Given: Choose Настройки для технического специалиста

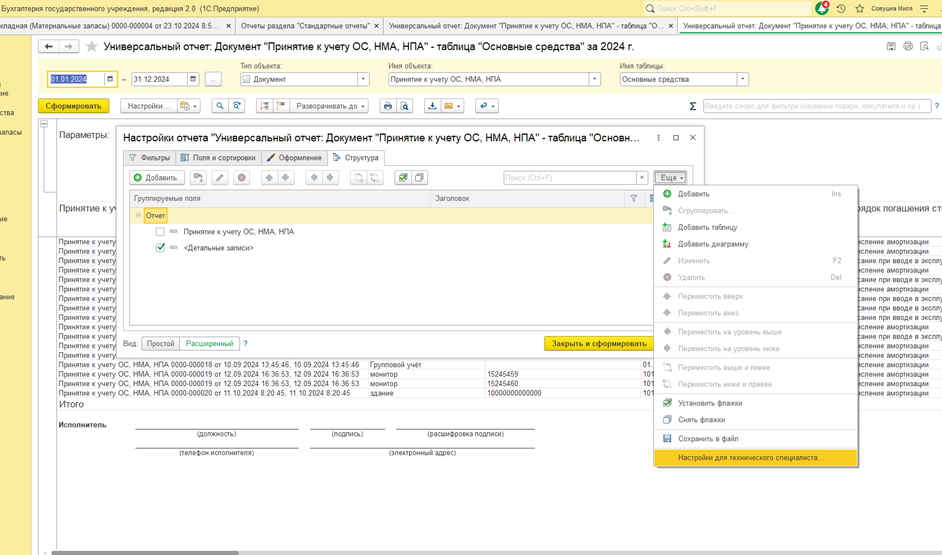Looking at the screenshot, I should point(755,458).
